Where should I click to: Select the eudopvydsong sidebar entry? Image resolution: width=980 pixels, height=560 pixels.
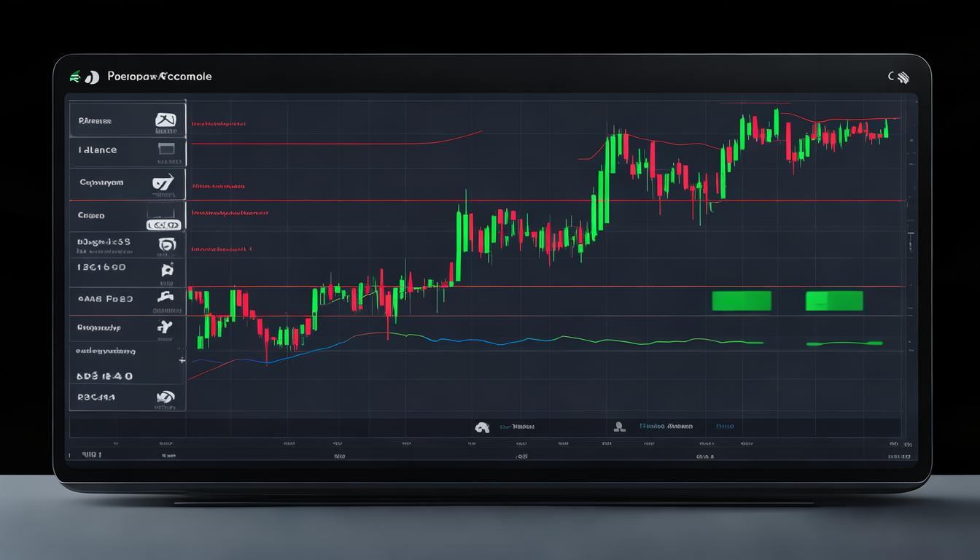pos(107,351)
